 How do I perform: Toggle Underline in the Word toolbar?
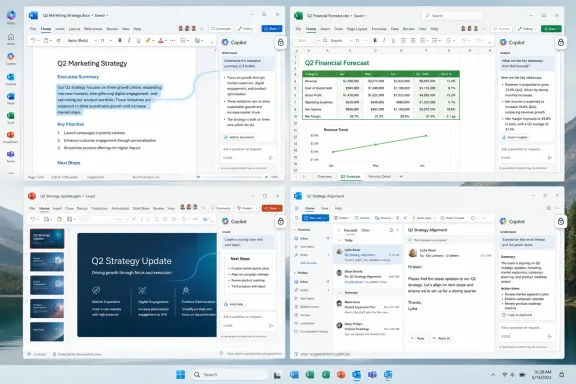(x=138, y=40)
